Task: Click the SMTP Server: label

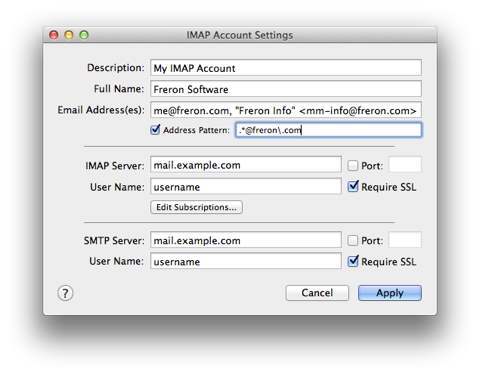Action: click(114, 240)
